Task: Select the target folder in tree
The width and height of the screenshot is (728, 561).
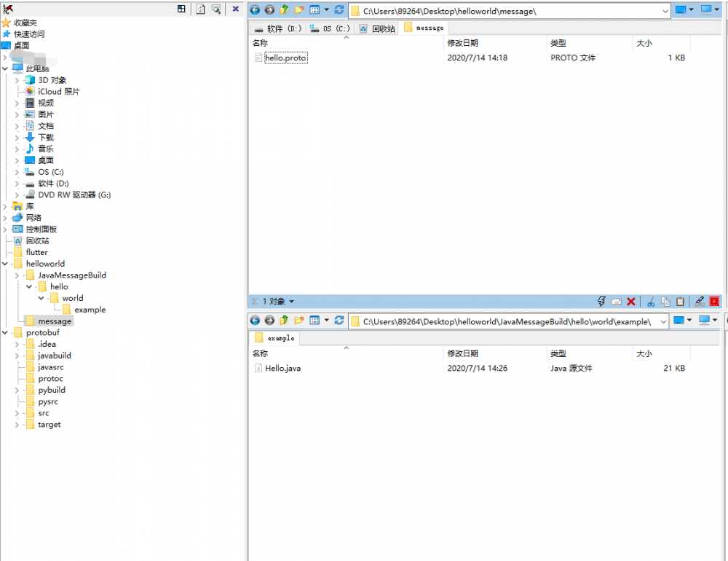Action: coord(50,424)
